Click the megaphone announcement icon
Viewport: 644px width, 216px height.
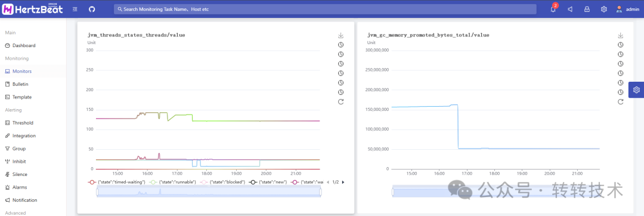(570, 9)
